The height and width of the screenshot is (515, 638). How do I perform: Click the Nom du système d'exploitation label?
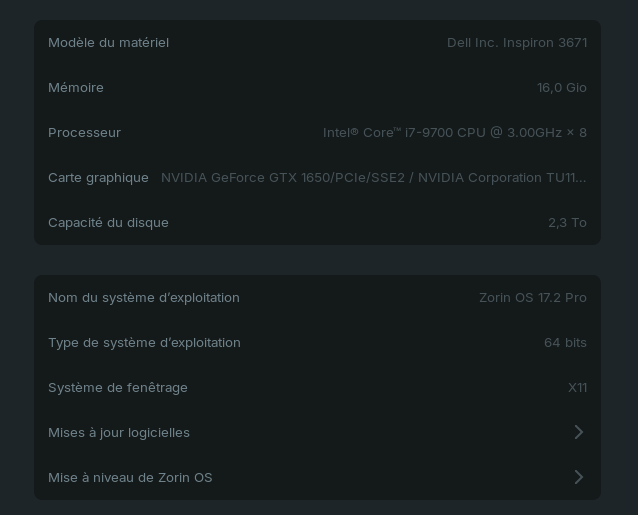coord(144,297)
